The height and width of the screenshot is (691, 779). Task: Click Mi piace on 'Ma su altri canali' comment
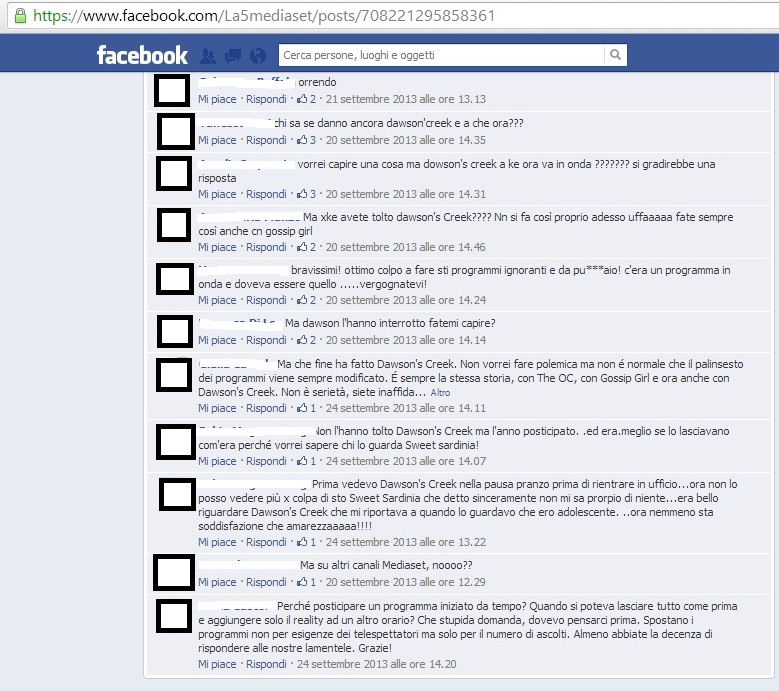217,582
